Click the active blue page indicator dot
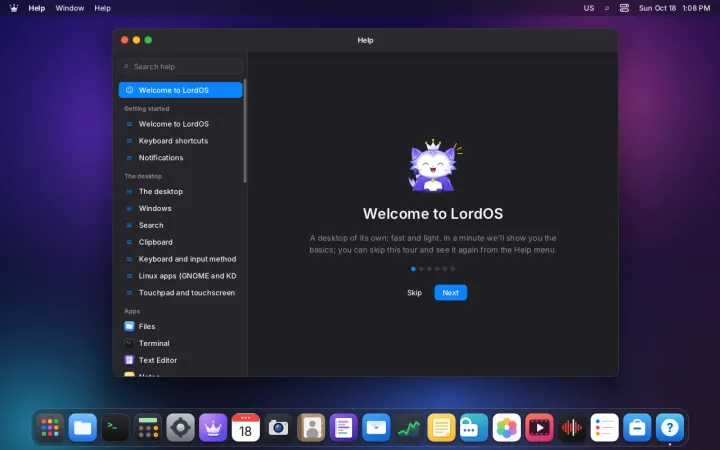The image size is (720, 450). click(x=413, y=269)
